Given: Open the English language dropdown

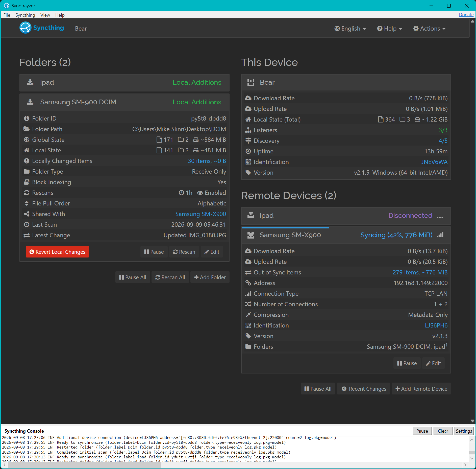Looking at the screenshot, I should point(350,29).
